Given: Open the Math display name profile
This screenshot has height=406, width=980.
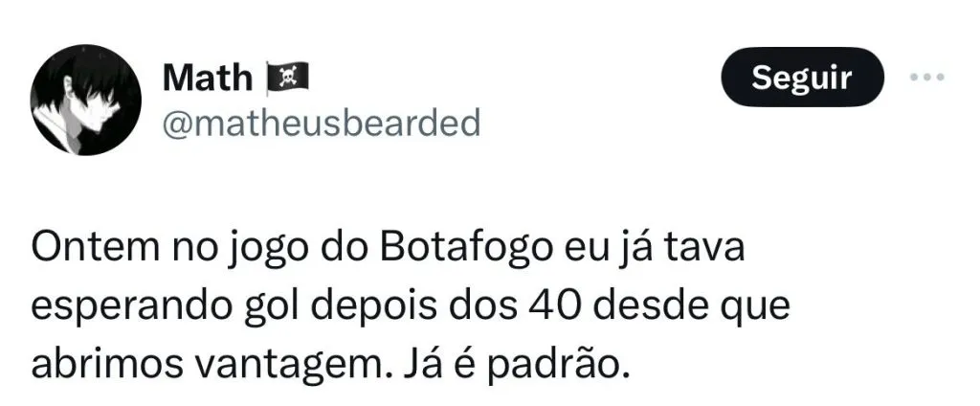Looking at the screenshot, I should (207, 79).
